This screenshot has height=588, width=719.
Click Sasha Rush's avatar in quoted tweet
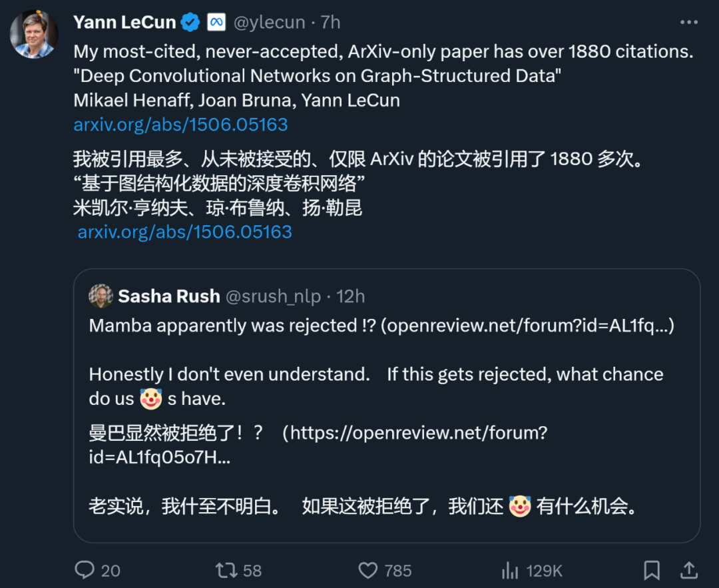(x=101, y=296)
